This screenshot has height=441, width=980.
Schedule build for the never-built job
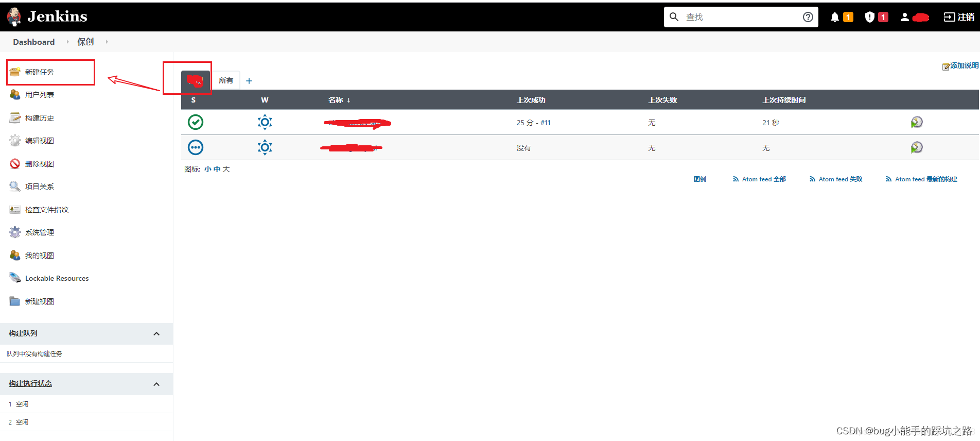click(917, 147)
